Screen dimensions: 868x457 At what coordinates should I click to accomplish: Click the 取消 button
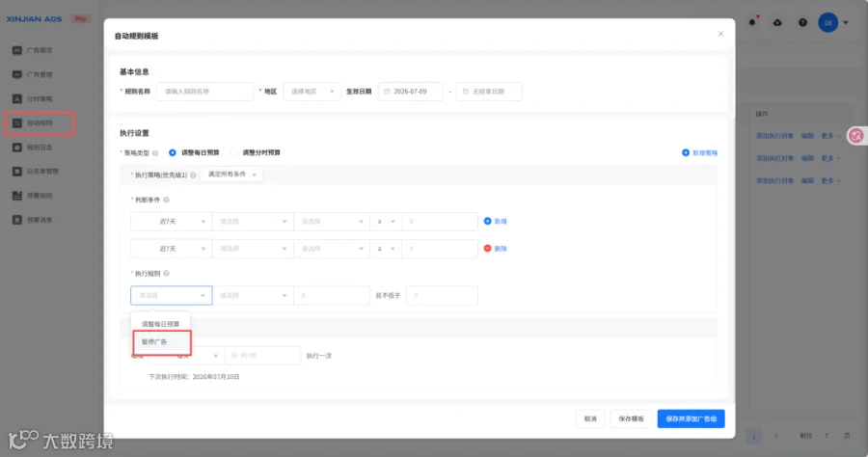click(590, 418)
